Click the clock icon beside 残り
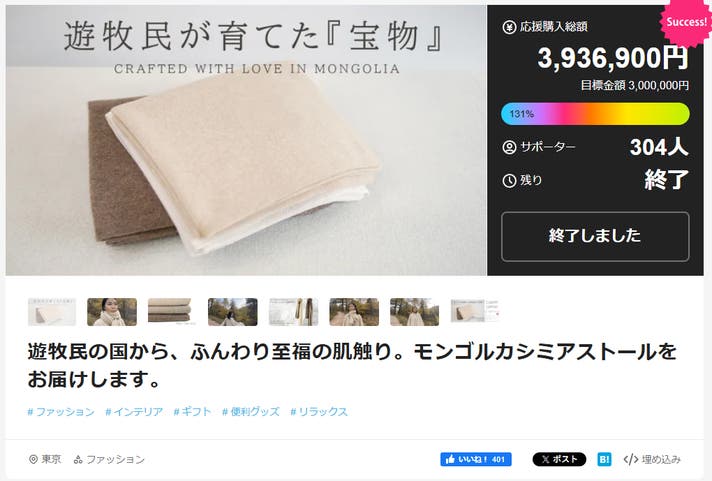 (509, 181)
